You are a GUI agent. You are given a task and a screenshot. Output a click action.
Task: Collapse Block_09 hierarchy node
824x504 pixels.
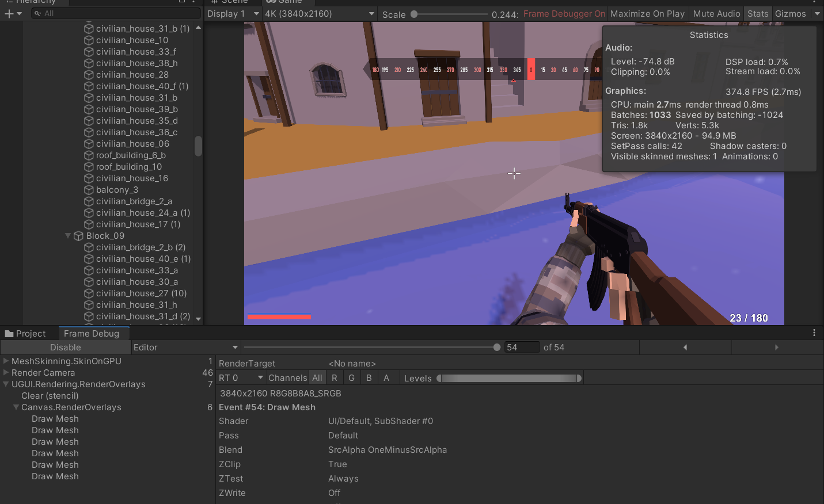[68, 236]
